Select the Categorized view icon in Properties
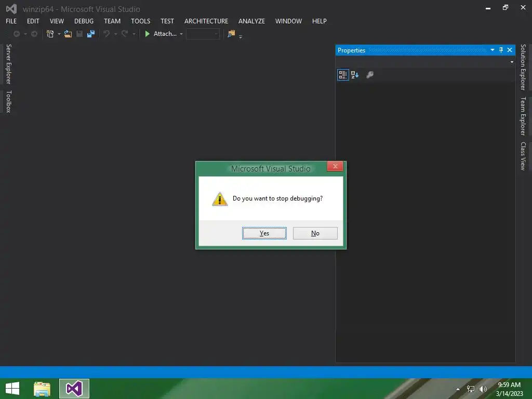This screenshot has width=532, height=399. point(343,75)
